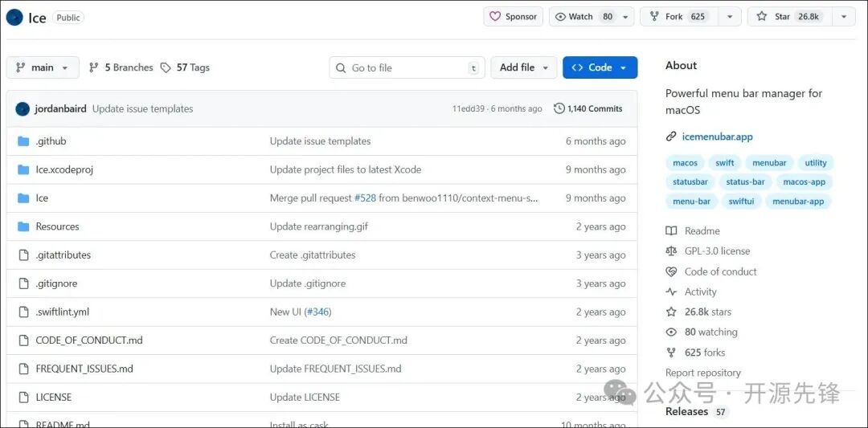Open jordanbaird author profile link
This screenshot has height=428, width=868.
pos(60,109)
